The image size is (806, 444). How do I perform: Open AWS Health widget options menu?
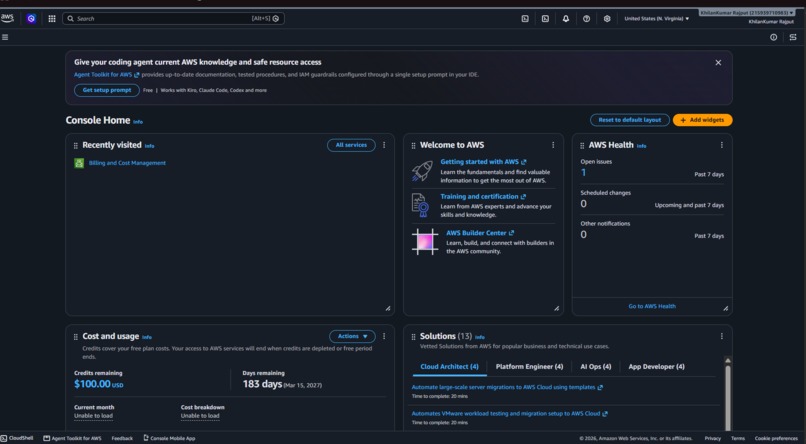pos(722,145)
